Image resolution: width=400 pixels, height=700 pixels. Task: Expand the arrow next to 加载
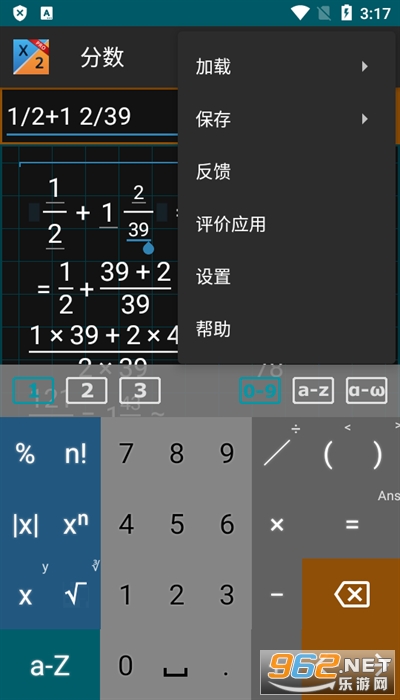[x=365, y=67]
